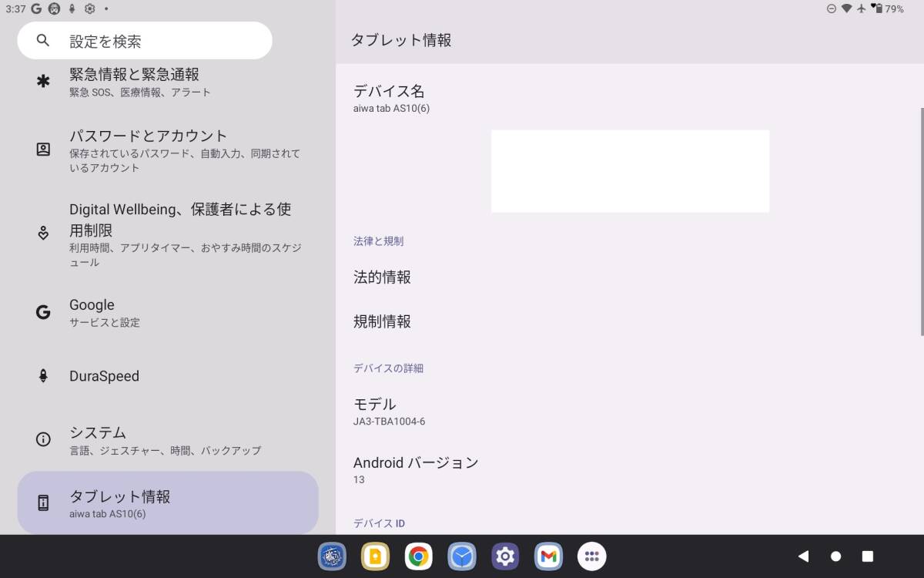Screen dimensions: 924x578
Task: Tap the システム info circle icon
Action: click(43, 439)
